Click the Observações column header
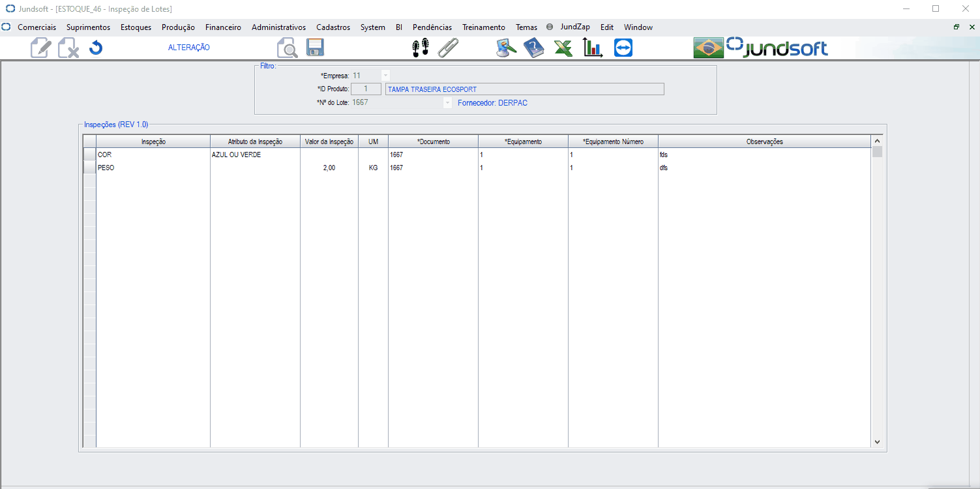The height and width of the screenshot is (489, 980). tap(764, 141)
